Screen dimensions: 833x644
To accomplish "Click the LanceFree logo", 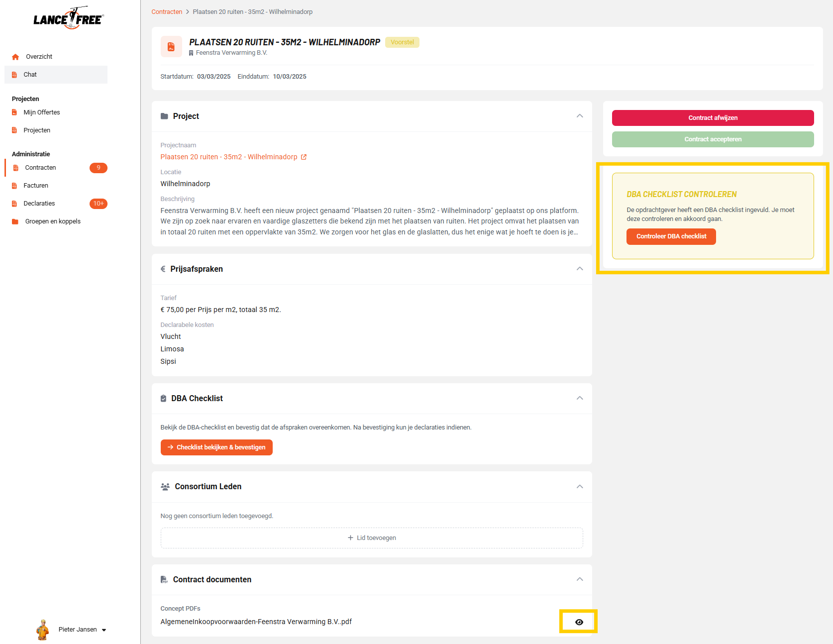I will tap(69, 18).
